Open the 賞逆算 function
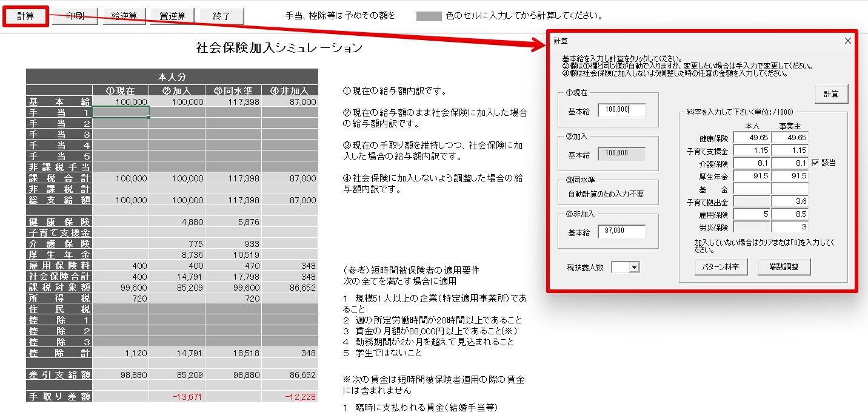 173,16
